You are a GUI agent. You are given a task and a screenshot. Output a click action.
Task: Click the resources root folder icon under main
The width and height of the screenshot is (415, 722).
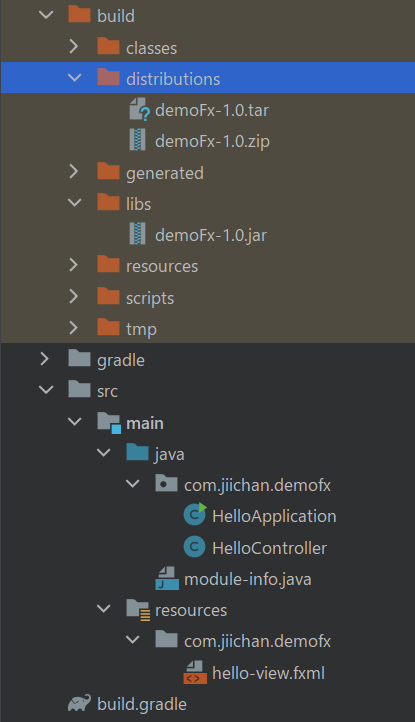[x=138, y=610]
